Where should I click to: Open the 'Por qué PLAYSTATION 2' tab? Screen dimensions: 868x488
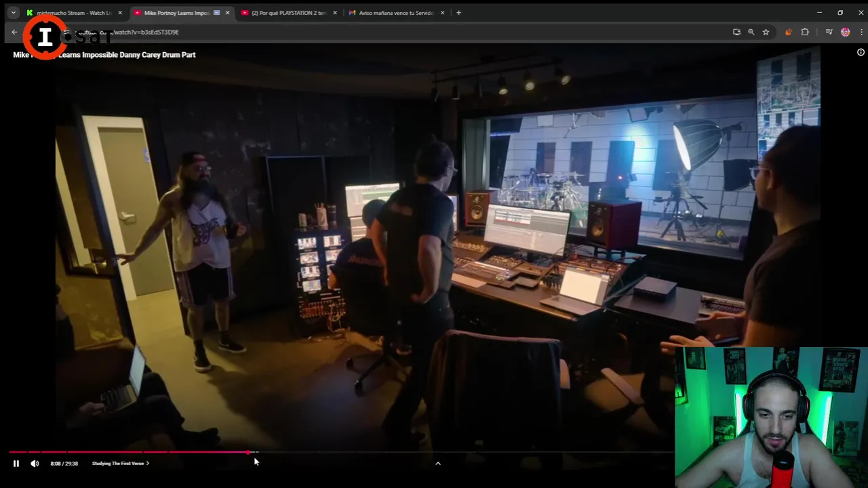click(288, 13)
